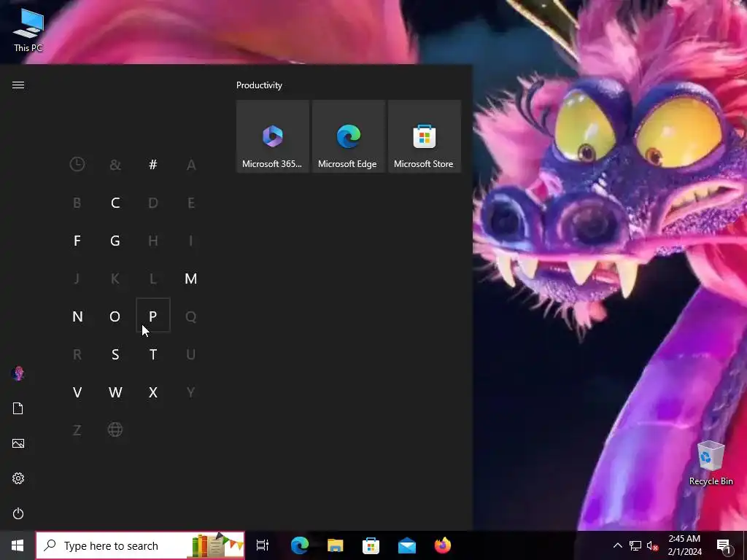Select the Recycle Bin desktop icon
This screenshot has width=747, height=560.
[711, 463]
